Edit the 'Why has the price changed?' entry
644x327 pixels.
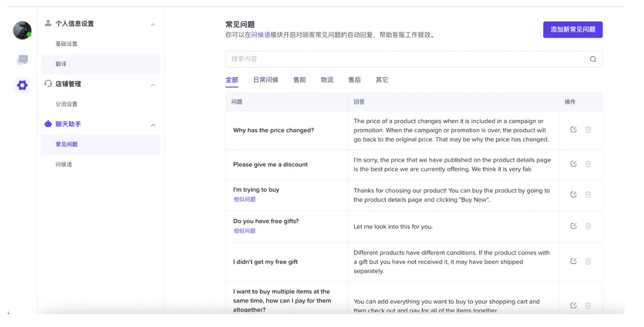tap(573, 129)
